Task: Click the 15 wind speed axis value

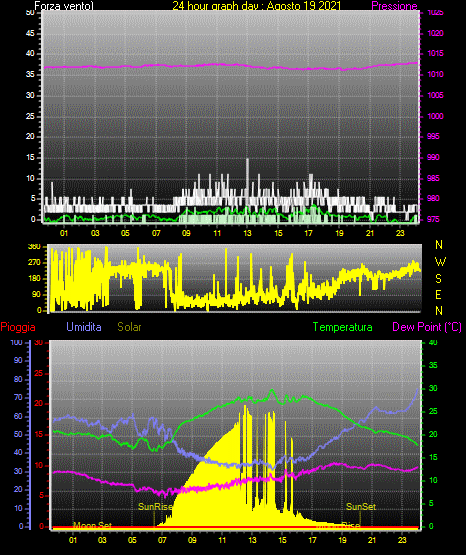Action: [30, 158]
